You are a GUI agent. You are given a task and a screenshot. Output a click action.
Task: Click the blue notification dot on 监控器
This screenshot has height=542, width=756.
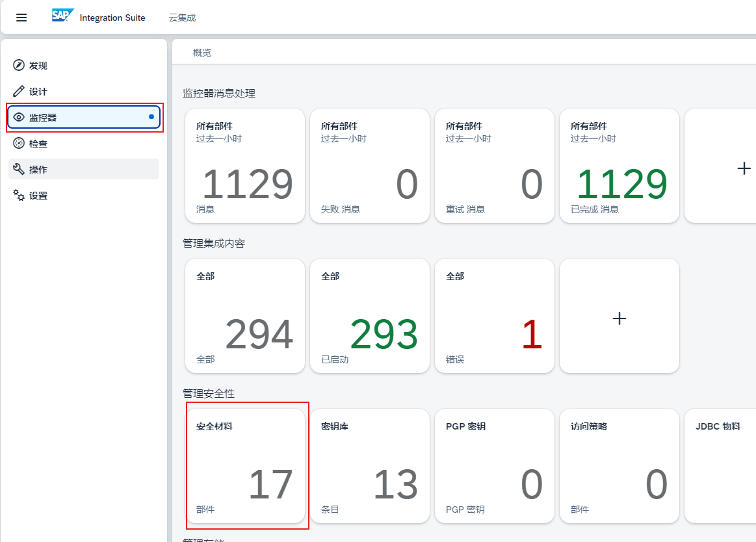point(150,117)
